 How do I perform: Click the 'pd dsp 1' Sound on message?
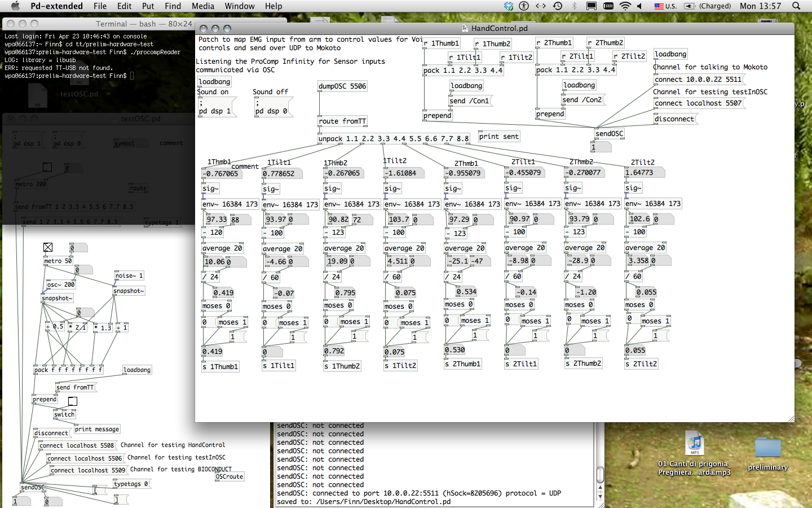(215, 107)
